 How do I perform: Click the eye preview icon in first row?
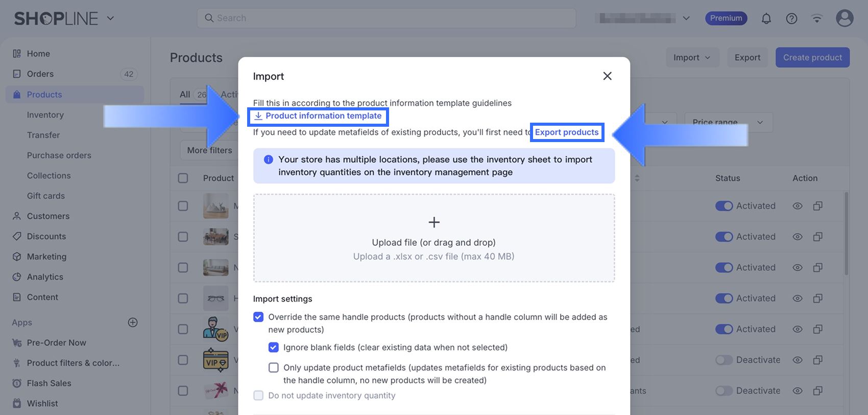point(798,206)
